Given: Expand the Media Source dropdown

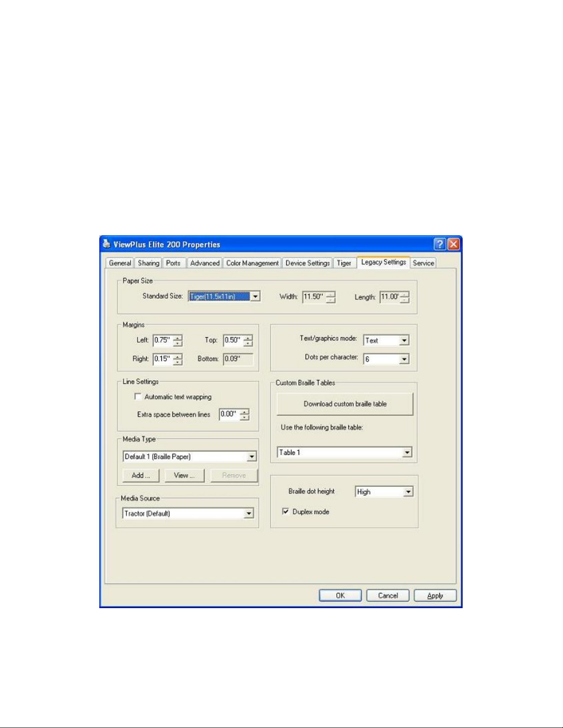Looking at the screenshot, I should click(249, 514).
